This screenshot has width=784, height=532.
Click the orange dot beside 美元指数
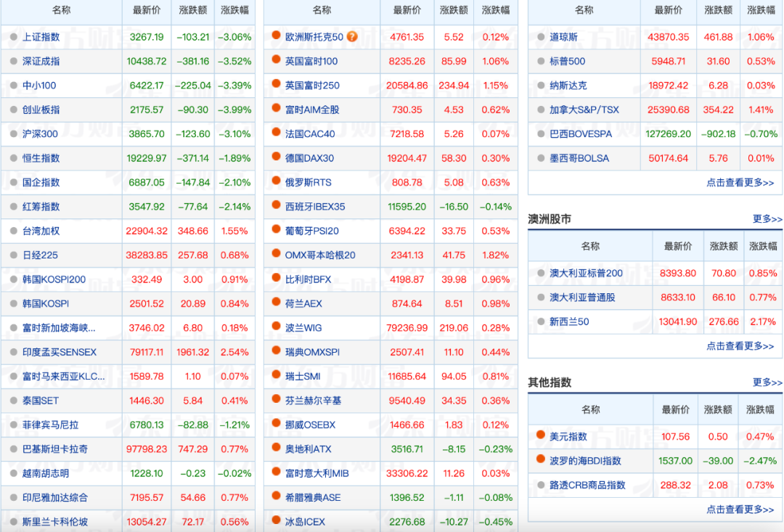click(540, 435)
